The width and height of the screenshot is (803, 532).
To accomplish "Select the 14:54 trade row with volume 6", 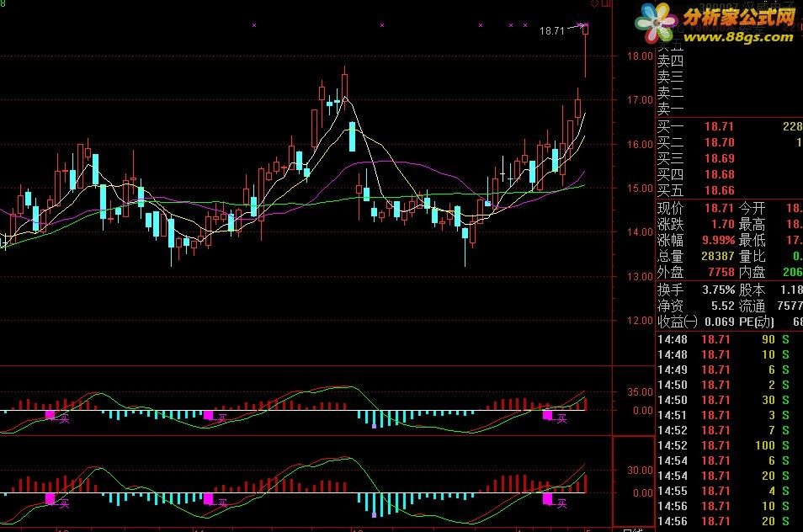I will (x=729, y=460).
